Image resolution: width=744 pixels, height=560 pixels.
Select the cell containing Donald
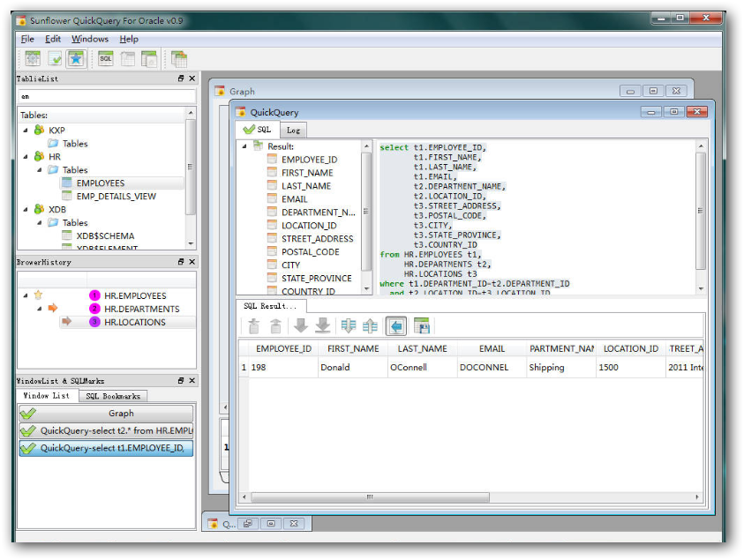(352, 367)
